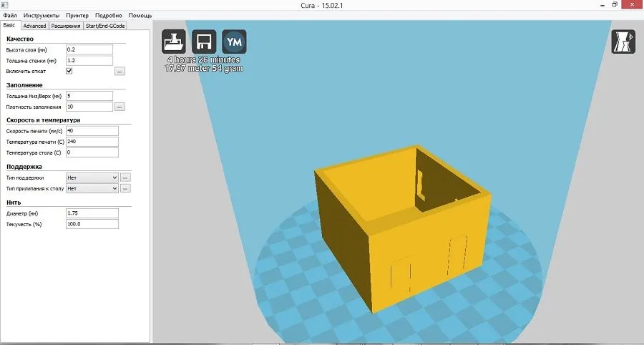Expand the Тип поддержки dropdown
The image size is (644, 345).
tap(92, 177)
